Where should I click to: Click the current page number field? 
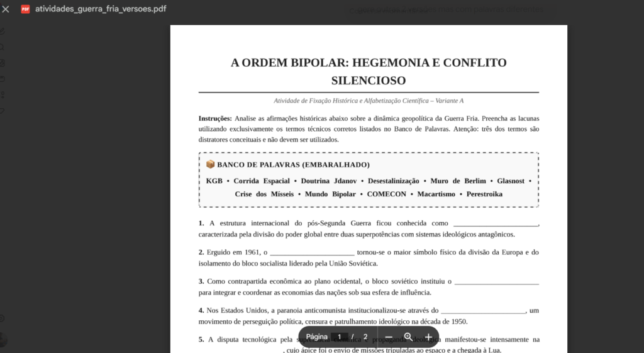[x=339, y=337]
